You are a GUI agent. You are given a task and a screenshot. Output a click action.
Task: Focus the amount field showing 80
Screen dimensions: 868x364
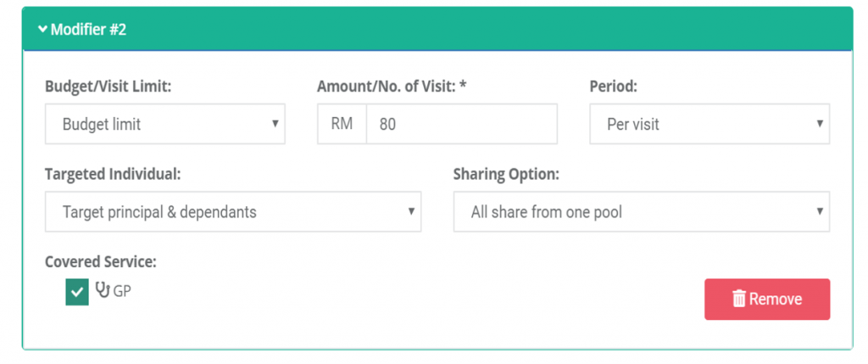pos(461,124)
